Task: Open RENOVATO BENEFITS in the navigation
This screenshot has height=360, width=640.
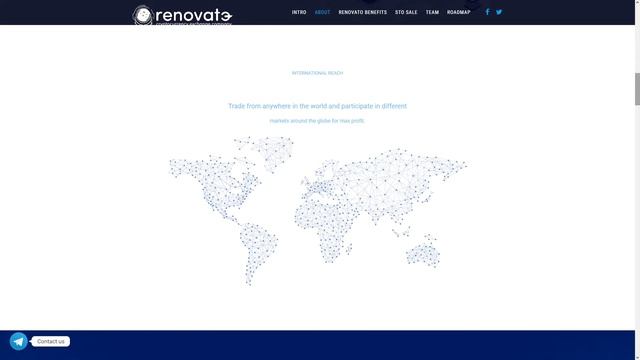Action: (362, 12)
